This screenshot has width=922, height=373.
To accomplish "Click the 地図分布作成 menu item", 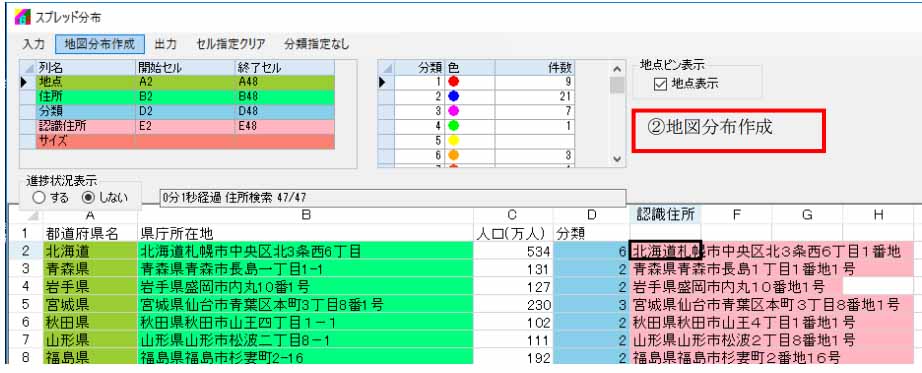I will [99, 44].
